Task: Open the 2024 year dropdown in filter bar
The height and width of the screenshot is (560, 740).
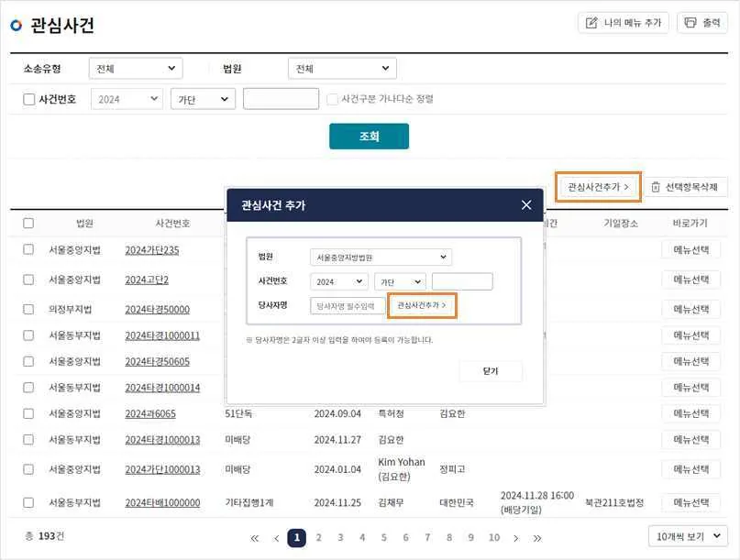Action: click(127, 99)
